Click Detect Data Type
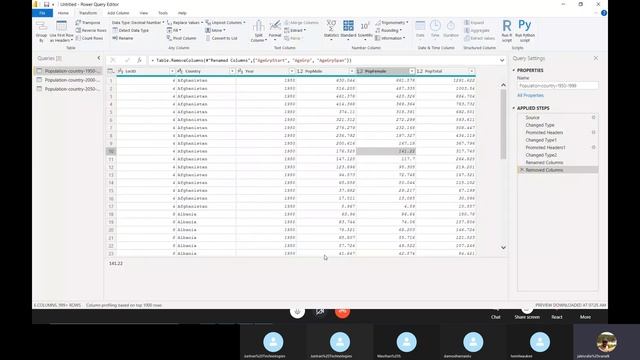 point(131,30)
